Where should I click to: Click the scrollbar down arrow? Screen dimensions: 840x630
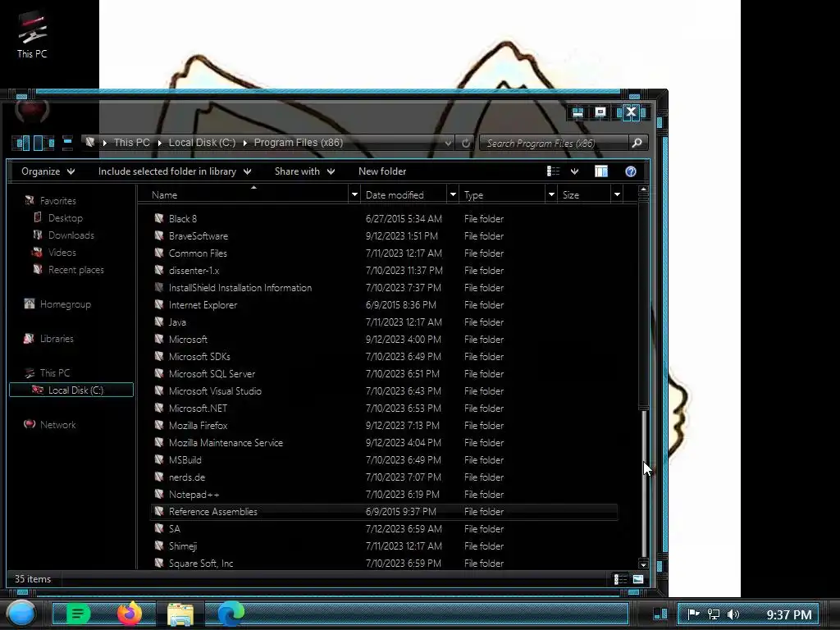tap(643, 564)
